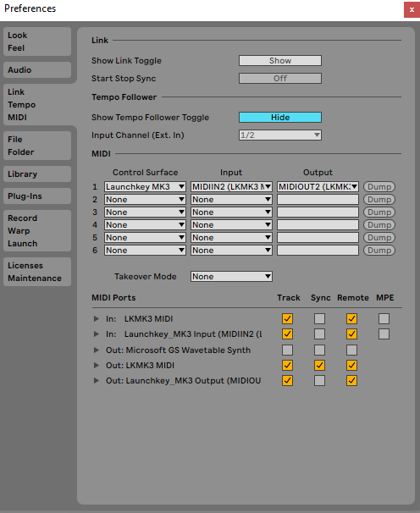The width and height of the screenshot is (420, 513).
Task: Toggle Start Stop Sync Off button
Action: click(x=280, y=78)
